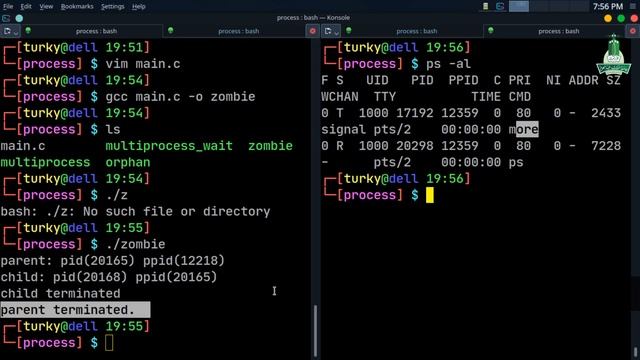
Task: Click green 'zombie' in the ls output
Action: point(270,146)
